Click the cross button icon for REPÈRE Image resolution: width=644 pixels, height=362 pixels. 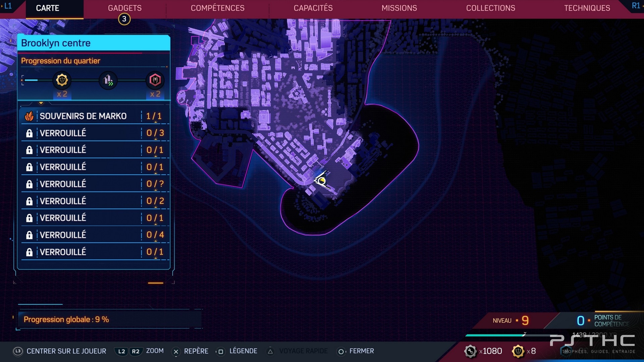coord(176,351)
